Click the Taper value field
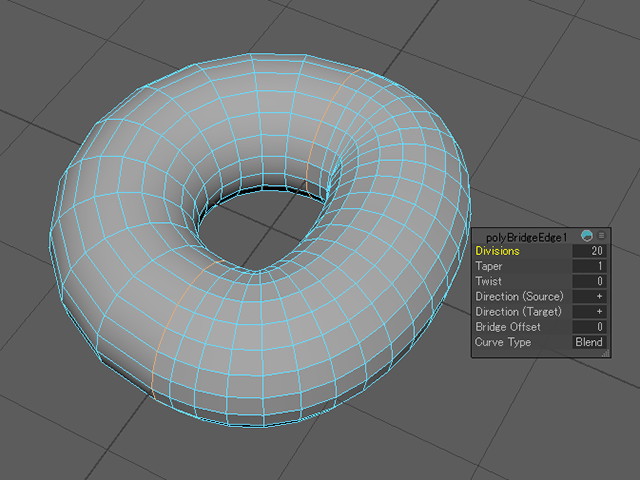This screenshot has height=480, width=640. (x=589, y=266)
